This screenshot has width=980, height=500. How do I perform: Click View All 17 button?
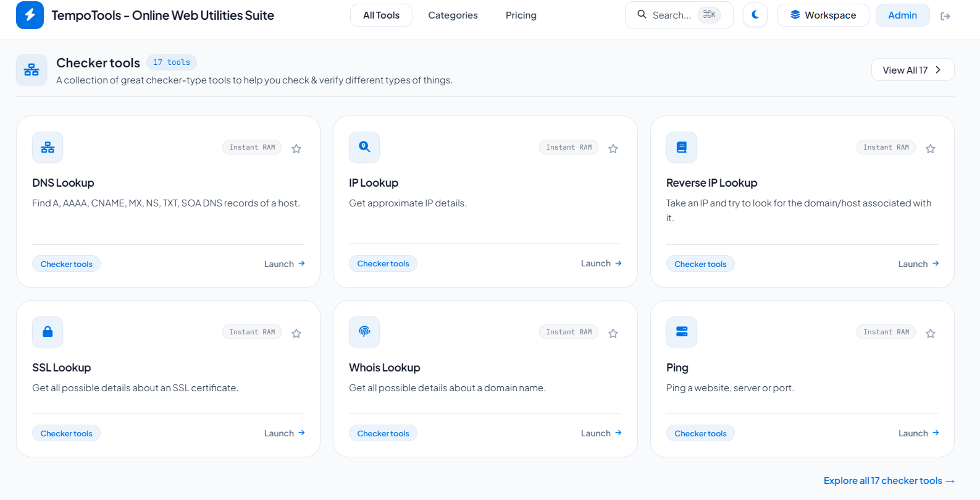tap(913, 70)
